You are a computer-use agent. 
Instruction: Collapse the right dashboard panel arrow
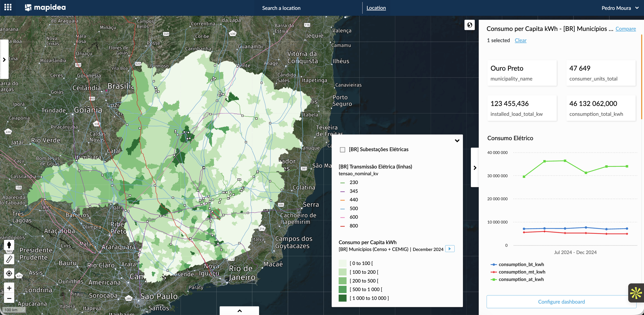[x=475, y=168]
